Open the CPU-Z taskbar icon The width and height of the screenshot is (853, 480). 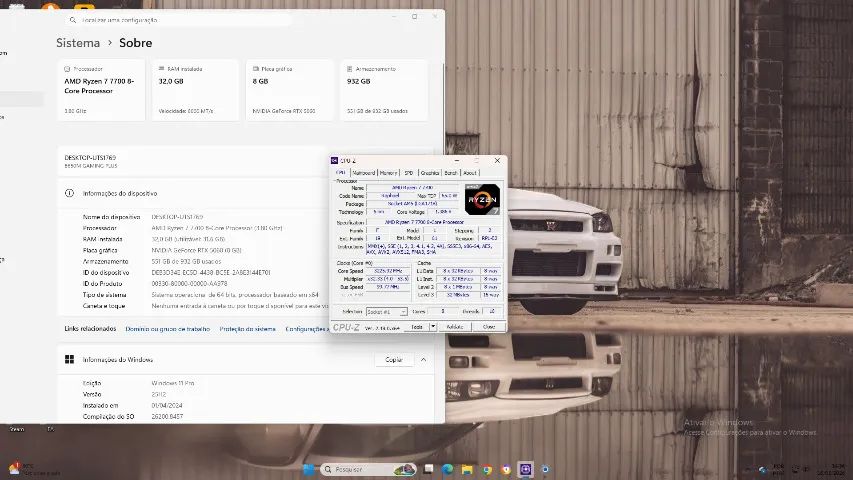(x=526, y=469)
